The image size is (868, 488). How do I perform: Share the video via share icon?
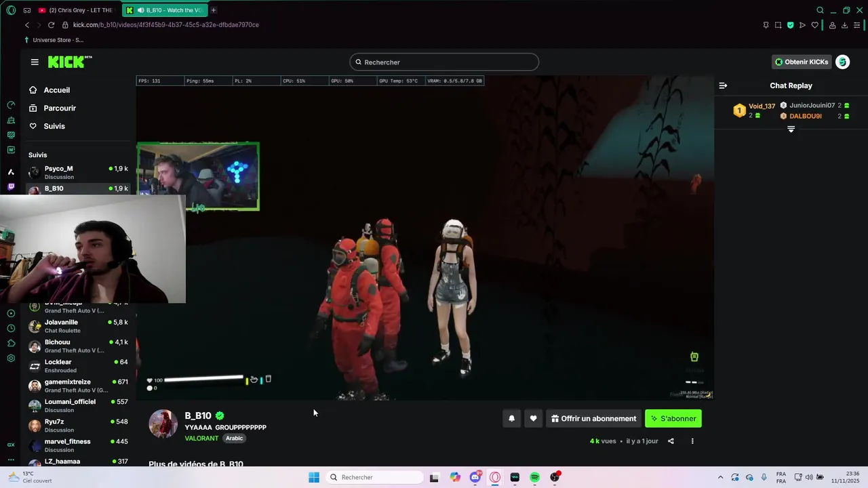pyautogui.click(x=671, y=441)
